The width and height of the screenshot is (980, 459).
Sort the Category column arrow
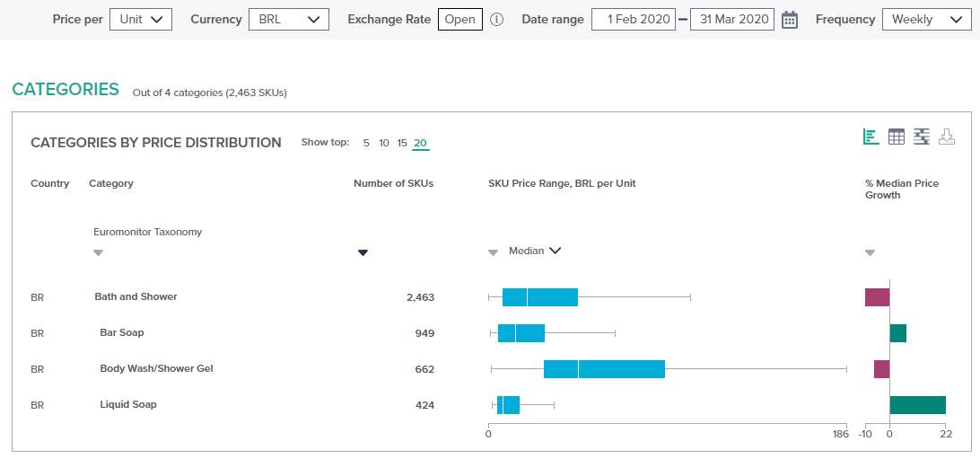coord(98,252)
